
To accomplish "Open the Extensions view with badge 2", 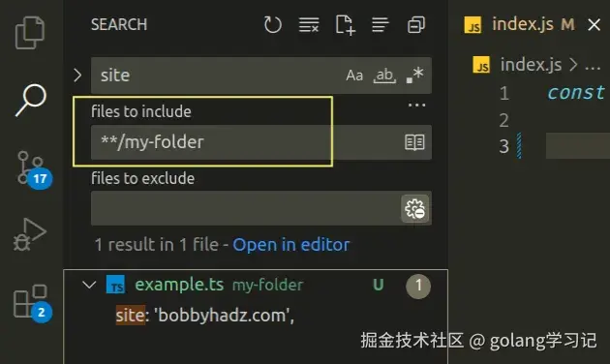I will 32,303.
